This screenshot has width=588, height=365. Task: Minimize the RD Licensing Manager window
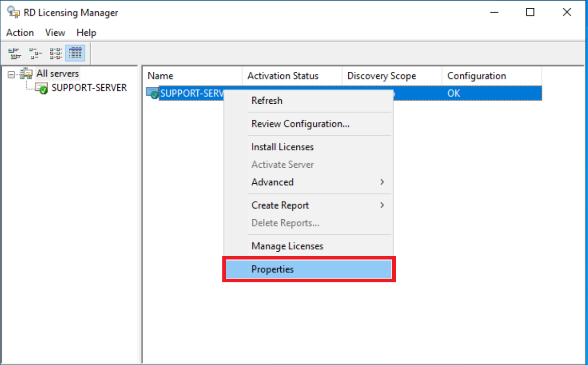point(493,12)
